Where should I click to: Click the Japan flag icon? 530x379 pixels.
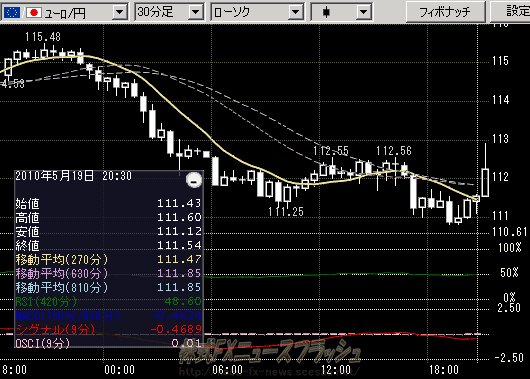pos(33,13)
